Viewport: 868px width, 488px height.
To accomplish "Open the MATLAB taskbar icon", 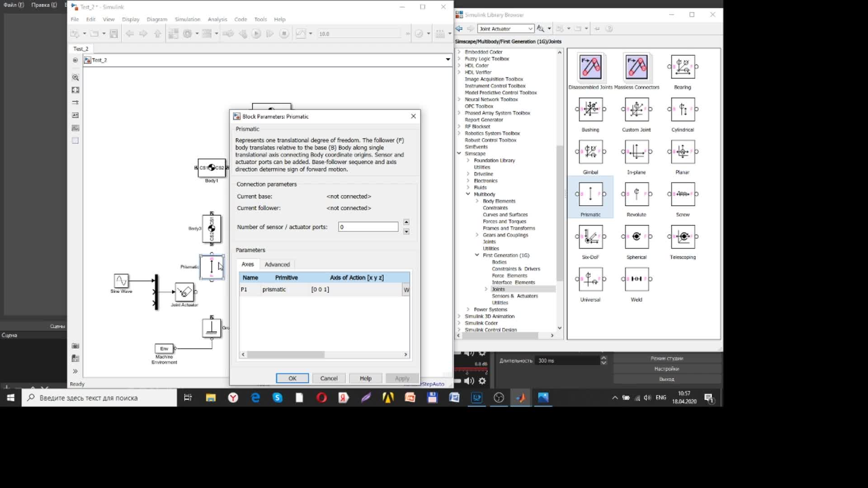I will point(521,398).
